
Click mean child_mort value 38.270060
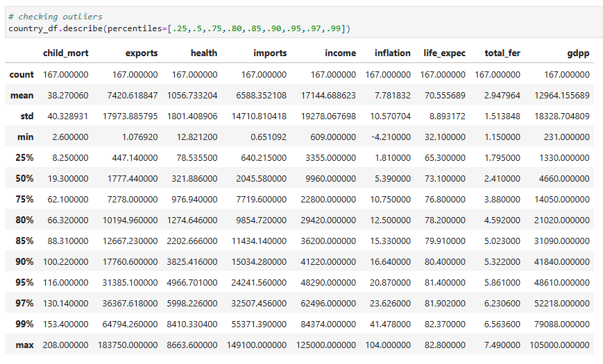pos(68,95)
